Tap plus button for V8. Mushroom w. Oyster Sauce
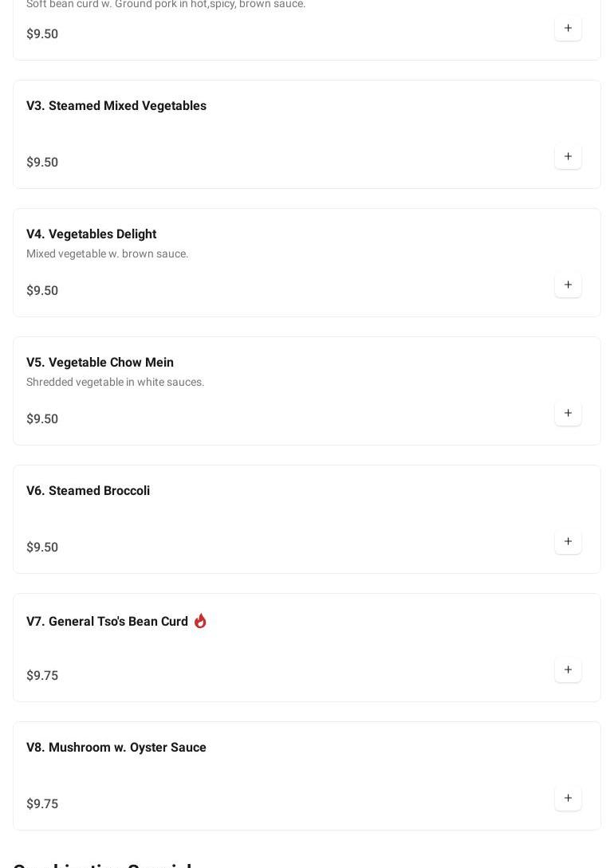The height and width of the screenshot is (868, 614). (568, 799)
